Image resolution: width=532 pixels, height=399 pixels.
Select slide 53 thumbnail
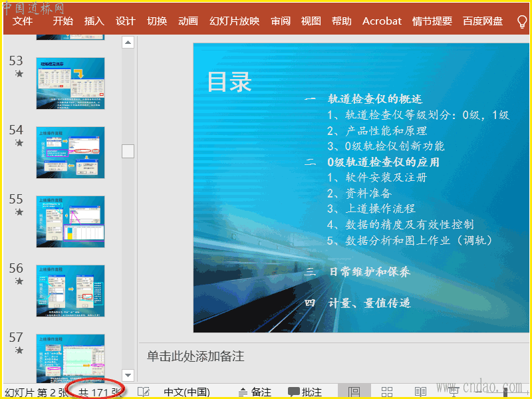pos(70,84)
